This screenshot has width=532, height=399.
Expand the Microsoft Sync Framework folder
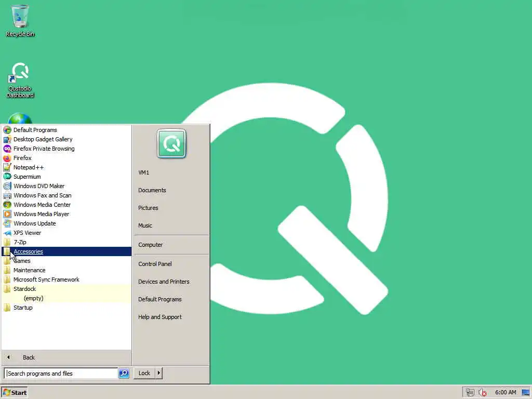[x=66, y=280]
